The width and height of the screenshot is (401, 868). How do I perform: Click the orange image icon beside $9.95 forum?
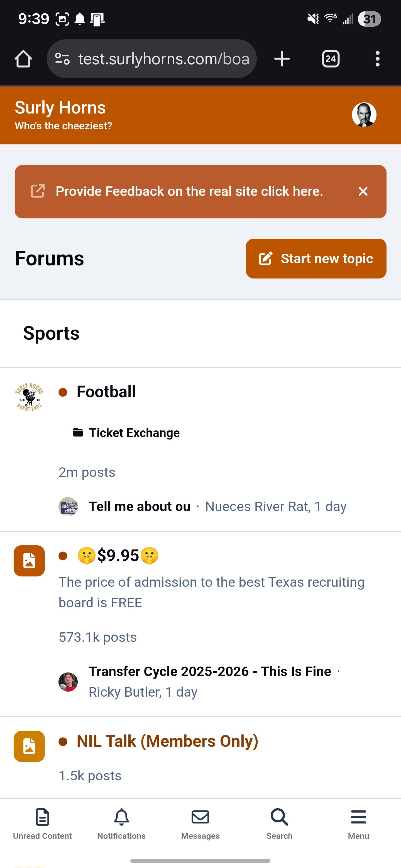29,561
